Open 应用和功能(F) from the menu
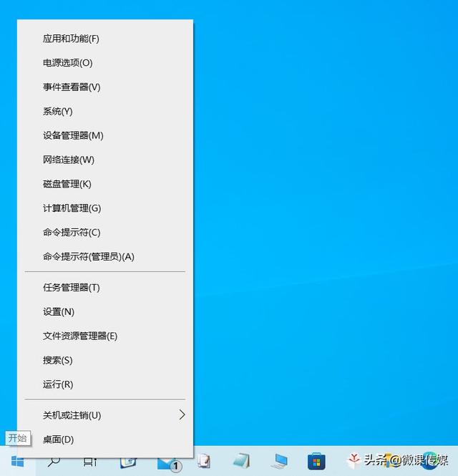 click(105, 39)
